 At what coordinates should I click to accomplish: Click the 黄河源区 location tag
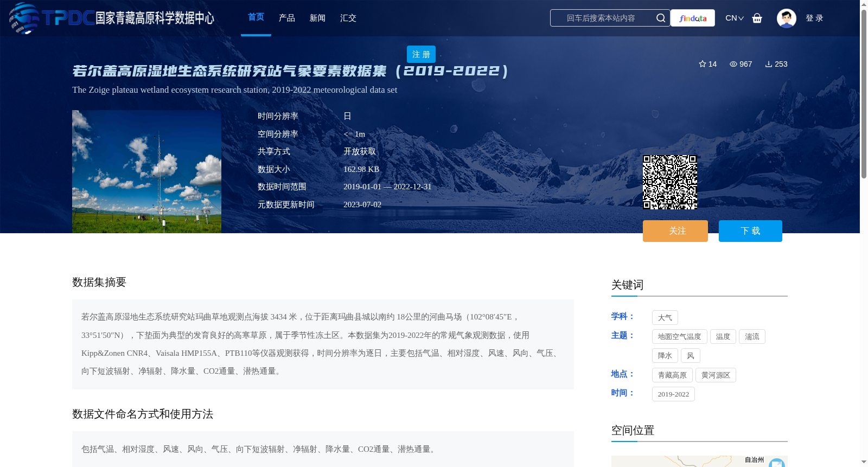[716, 375]
